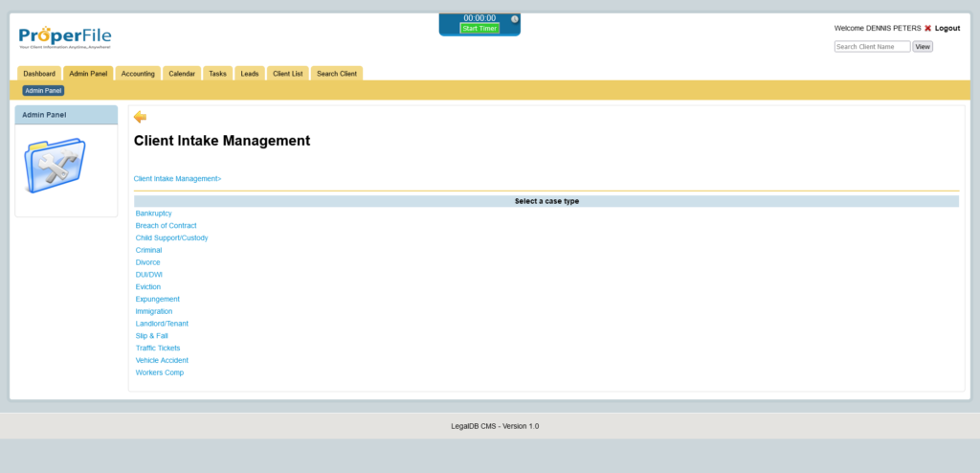Click the red X logout icon
The width and height of the screenshot is (980, 473).
pos(927,29)
